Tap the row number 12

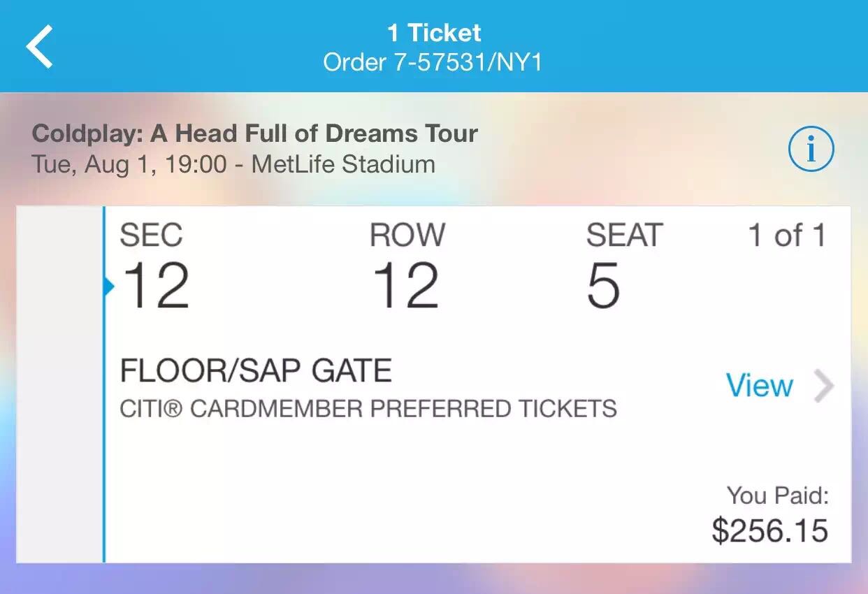405,286
